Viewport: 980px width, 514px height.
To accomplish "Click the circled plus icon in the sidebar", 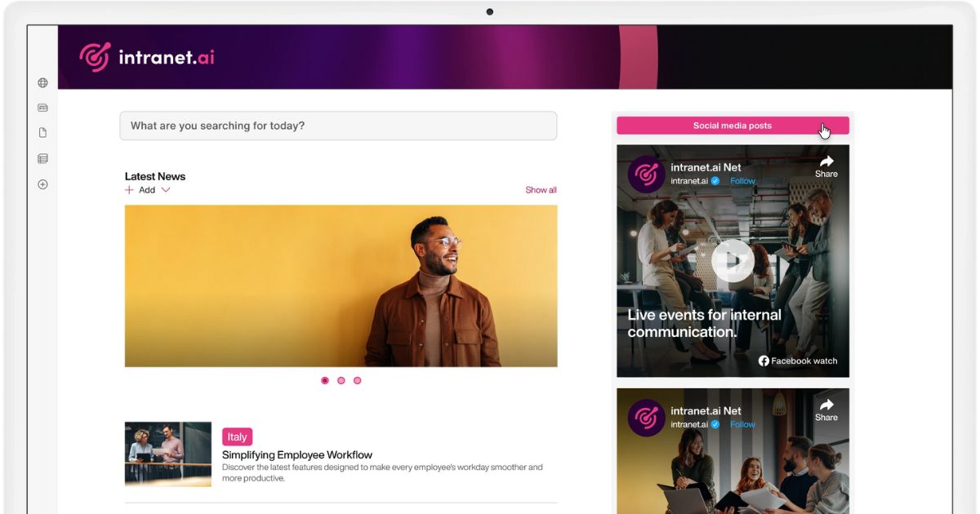I will [42, 184].
